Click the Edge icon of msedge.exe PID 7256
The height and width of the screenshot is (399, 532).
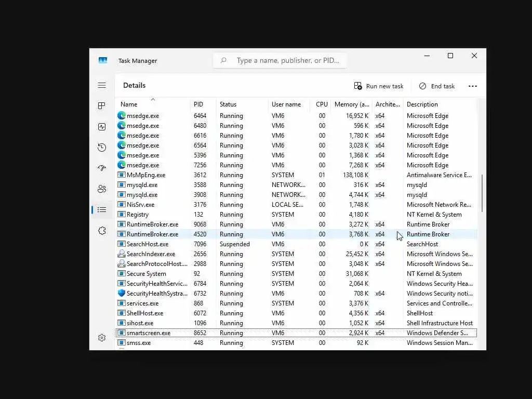(122, 165)
